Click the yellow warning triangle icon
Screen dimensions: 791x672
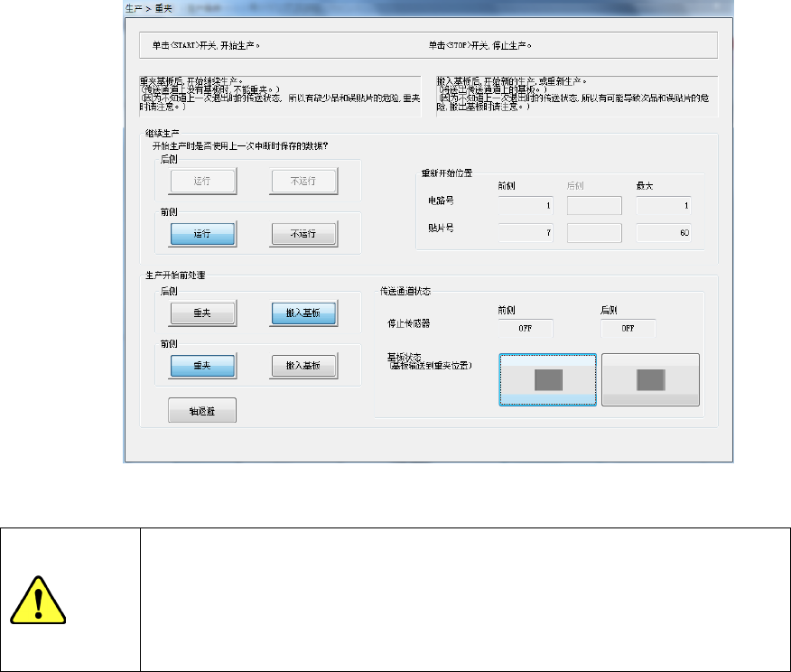click(x=38, y=600)
